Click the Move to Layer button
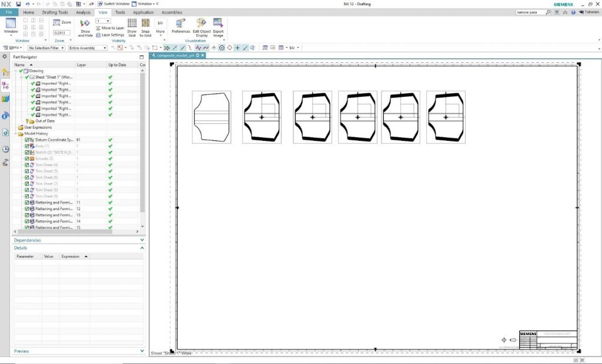This screenshot has height=364, width=602. (x=110, y=28)
